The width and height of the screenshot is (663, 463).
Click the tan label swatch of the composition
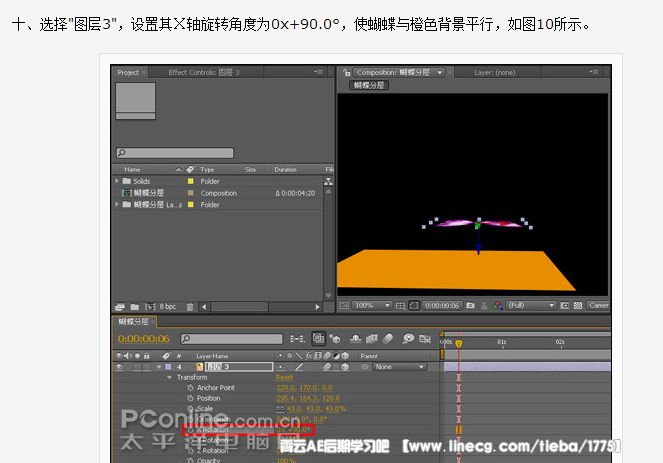[x=191, y=193]
